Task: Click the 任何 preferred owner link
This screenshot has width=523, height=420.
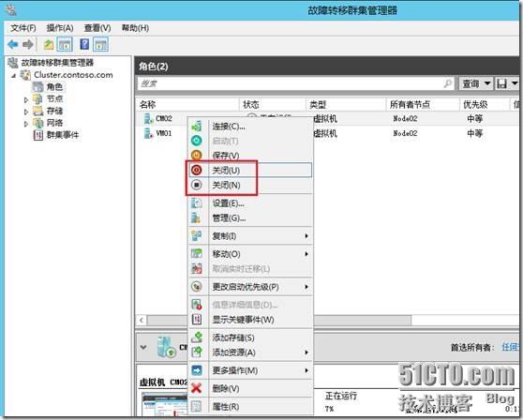Action: pos(510,347)
